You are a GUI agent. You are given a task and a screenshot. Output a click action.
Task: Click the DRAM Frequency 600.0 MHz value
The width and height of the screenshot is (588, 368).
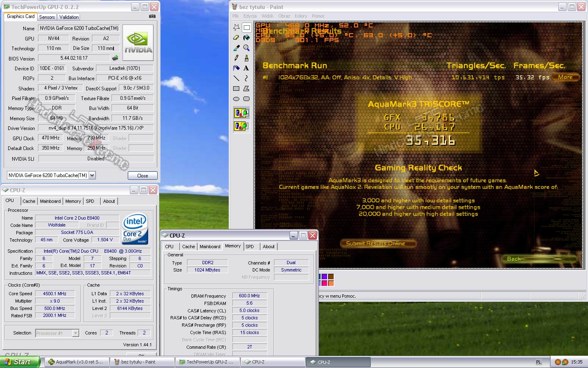(x=249, y=296)
